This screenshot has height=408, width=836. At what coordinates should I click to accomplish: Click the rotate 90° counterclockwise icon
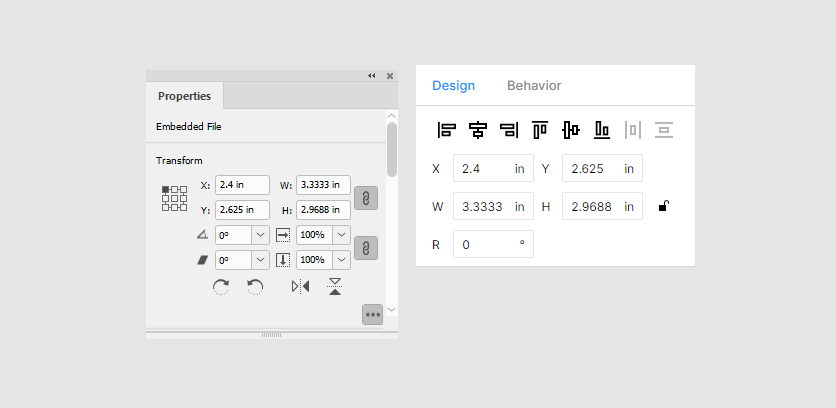(255, 287)
